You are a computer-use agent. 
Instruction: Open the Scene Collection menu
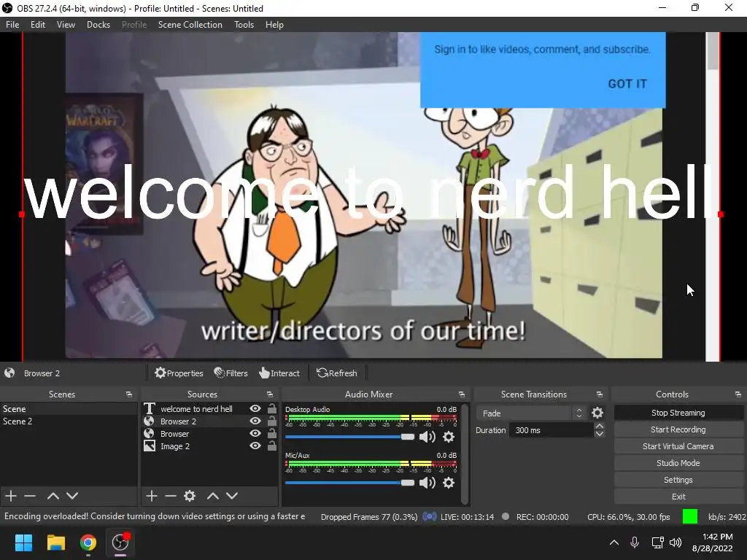(190, 25)
